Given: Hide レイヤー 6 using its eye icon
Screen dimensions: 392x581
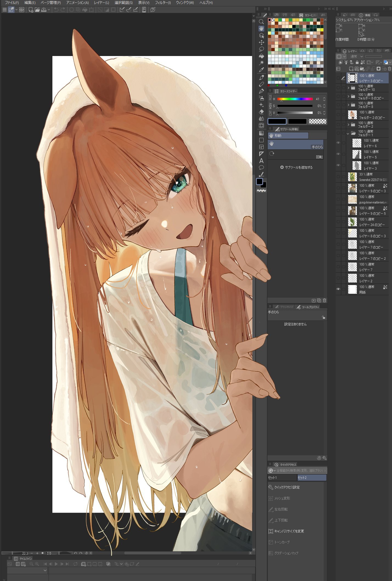Looking at the screenshot, I should point(338,143).
